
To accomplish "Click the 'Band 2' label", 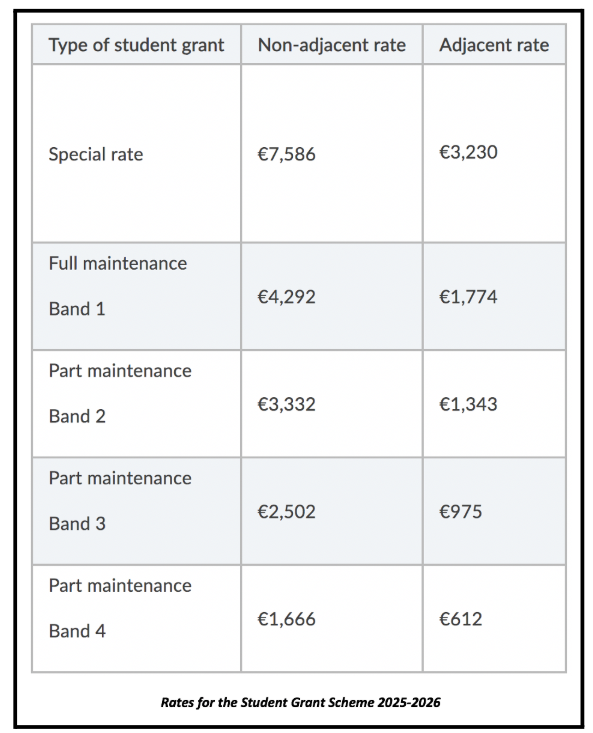I will (x=77, y=417).
